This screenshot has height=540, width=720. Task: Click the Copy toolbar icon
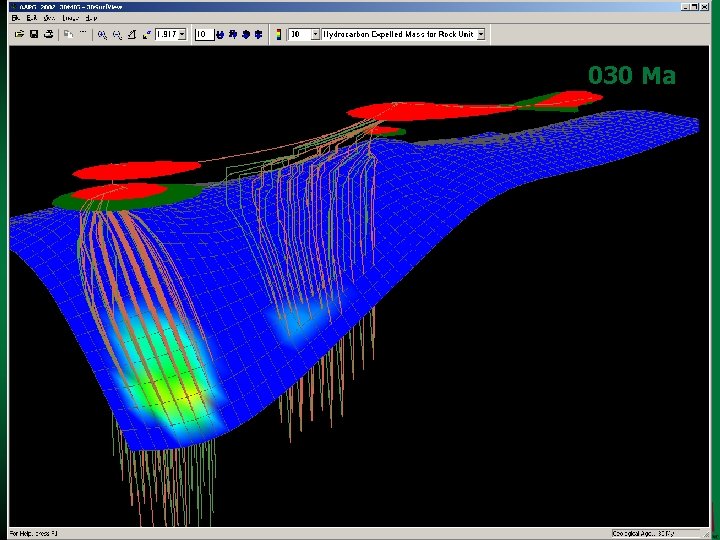(x=67, y=34)
